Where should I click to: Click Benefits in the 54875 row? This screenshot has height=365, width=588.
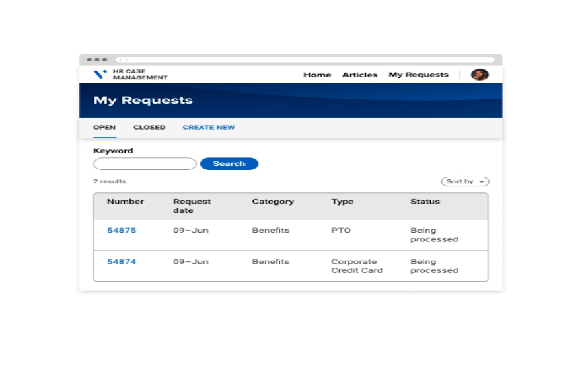pyautogui.click(x=271, y=230)
